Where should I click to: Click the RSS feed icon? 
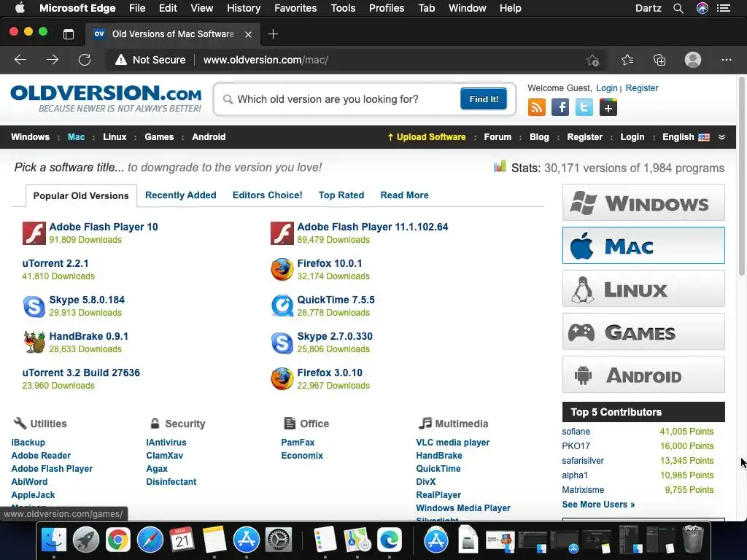click(536, 107)
